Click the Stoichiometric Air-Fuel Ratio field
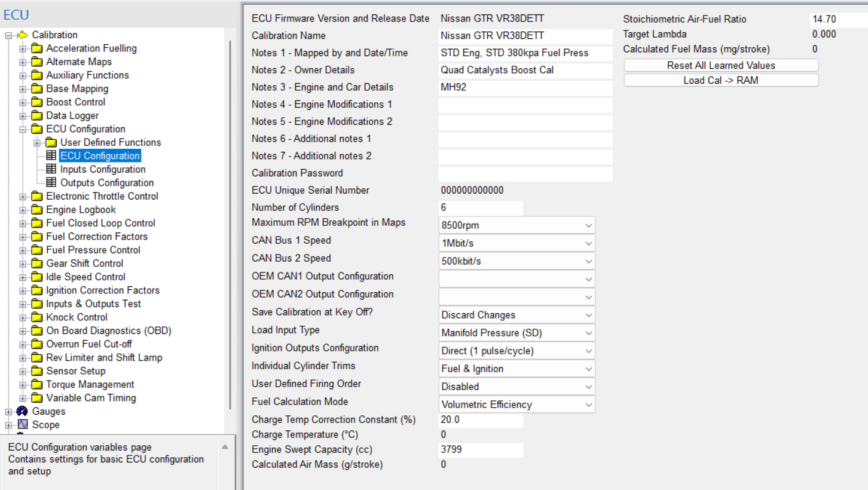This screenshot has width=868, height=490. coord(839,19)
